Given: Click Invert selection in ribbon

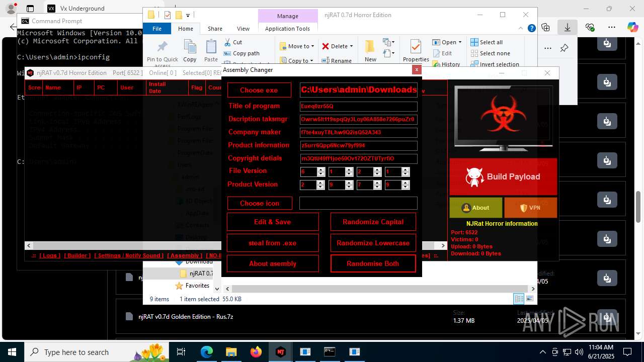Looking at the screenshot, I should (495, 64).
